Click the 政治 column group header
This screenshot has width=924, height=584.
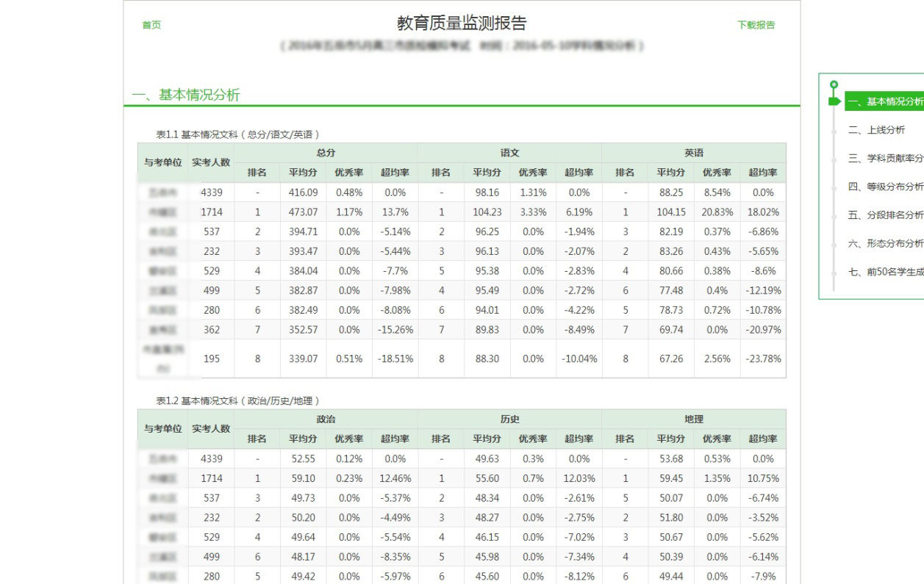point(326,419)
